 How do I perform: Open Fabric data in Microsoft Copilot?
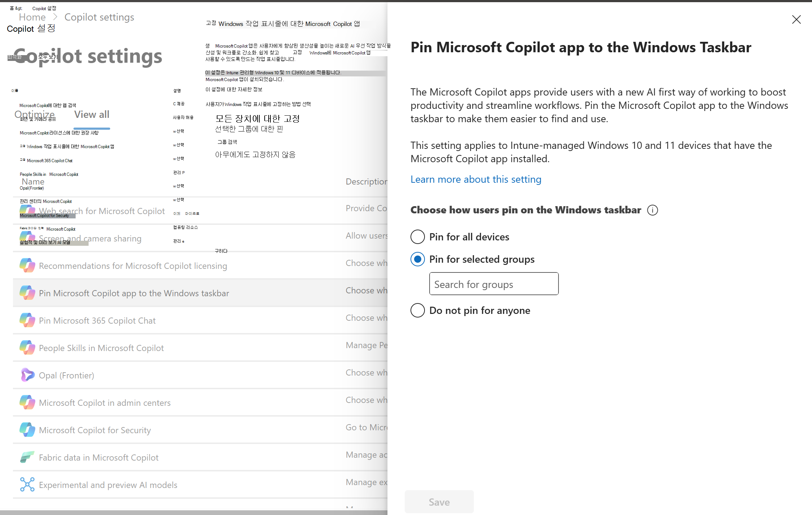tap(99, 458)
